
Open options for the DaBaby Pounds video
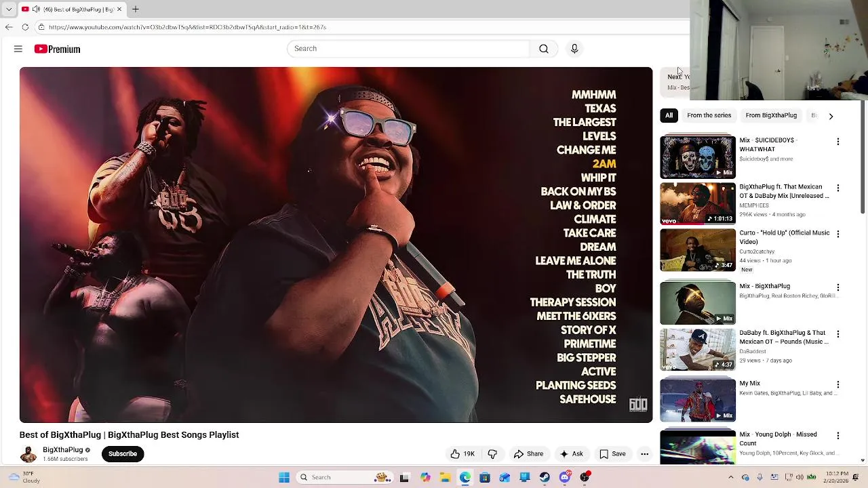838,334
